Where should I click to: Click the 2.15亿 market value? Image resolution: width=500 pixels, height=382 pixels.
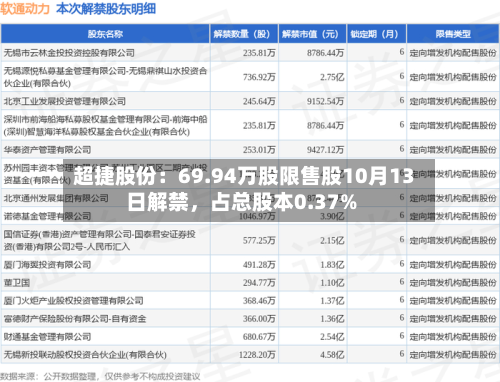pyautogui.click(x=332, y=241)
